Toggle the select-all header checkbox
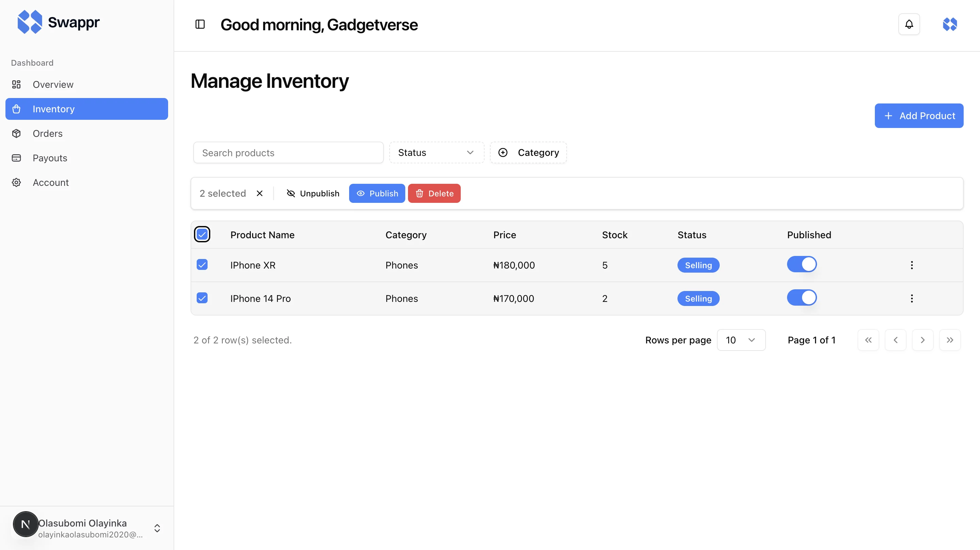 pyautogui.click(x=202, y=234)
